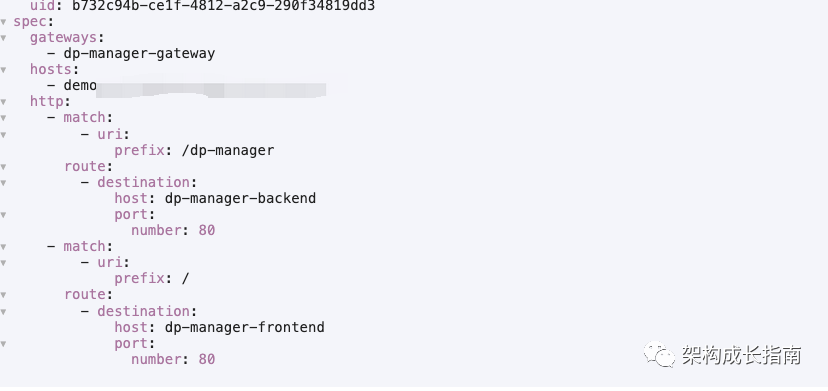Fold the uri entry above /dp-manager prefix
Image resolution: width=828 pixels, height=391 pixels.
pos(3,134)
